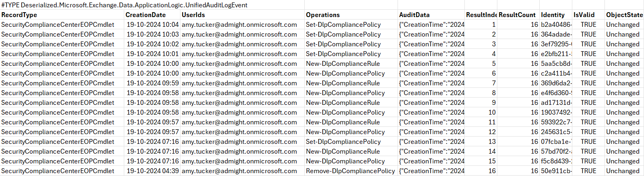644x176 pixels.
Task: Select amy.tucker UserIds cell in the 04:39 row
Action: click(242, 171)
